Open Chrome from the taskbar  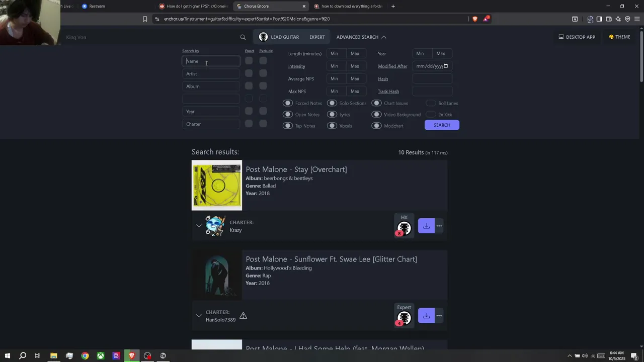click(85, 356)
